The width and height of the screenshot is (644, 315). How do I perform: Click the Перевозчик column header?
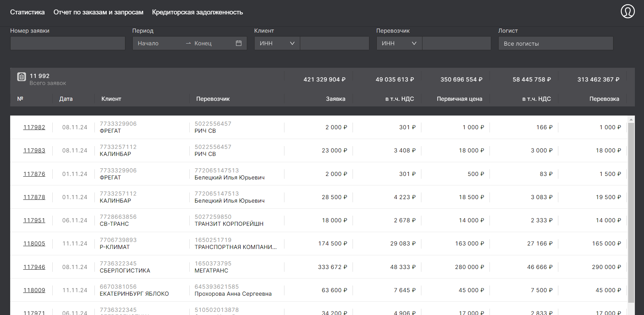click(213, 99)
